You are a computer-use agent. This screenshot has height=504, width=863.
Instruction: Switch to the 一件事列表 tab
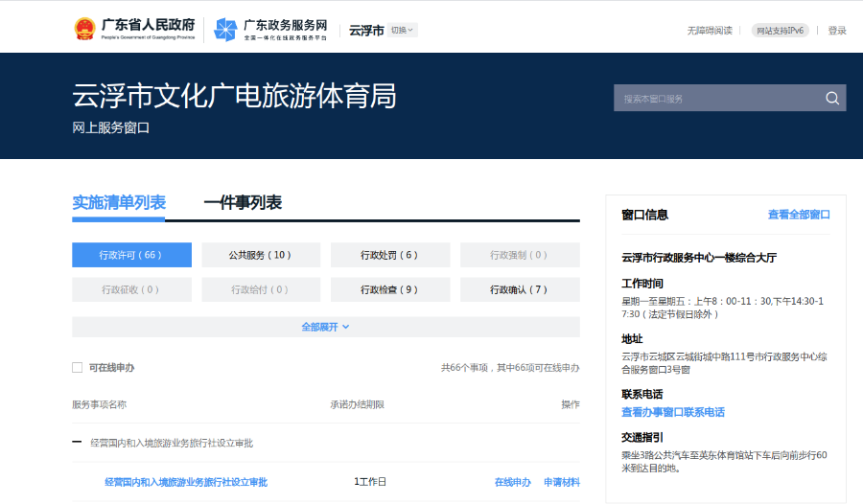point(243,202)
